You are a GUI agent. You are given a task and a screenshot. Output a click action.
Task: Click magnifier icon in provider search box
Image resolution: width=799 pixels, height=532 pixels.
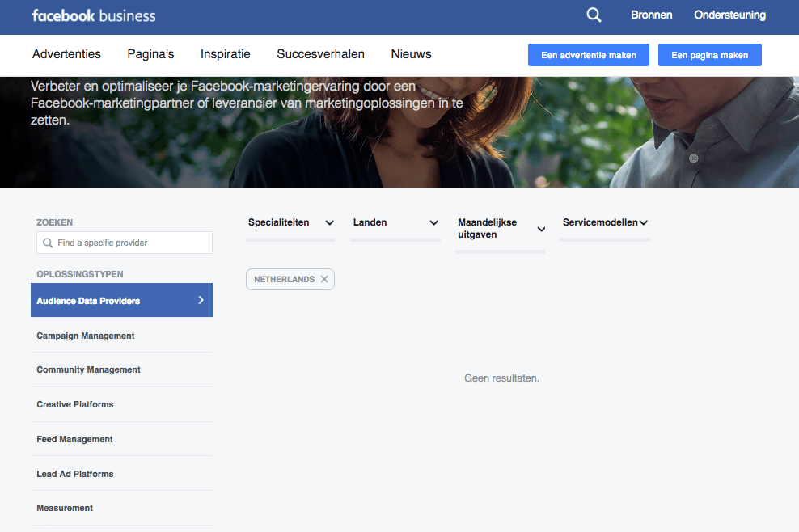48,243
